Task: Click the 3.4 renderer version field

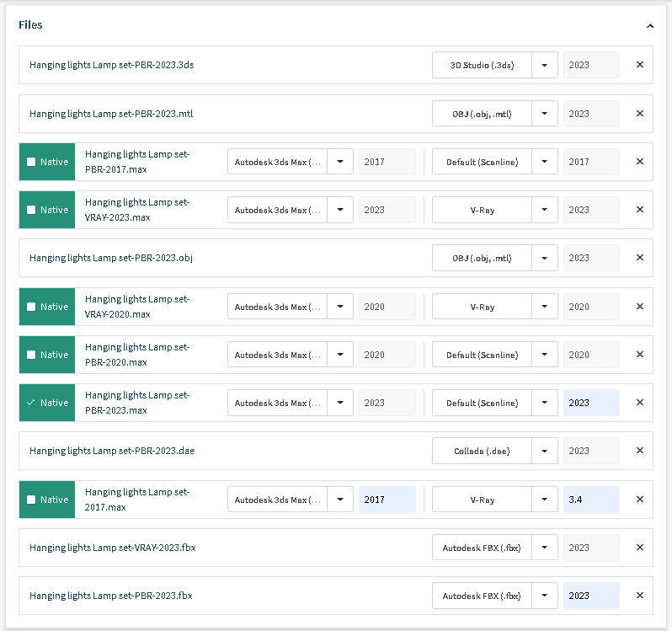Action: point(591,500)
